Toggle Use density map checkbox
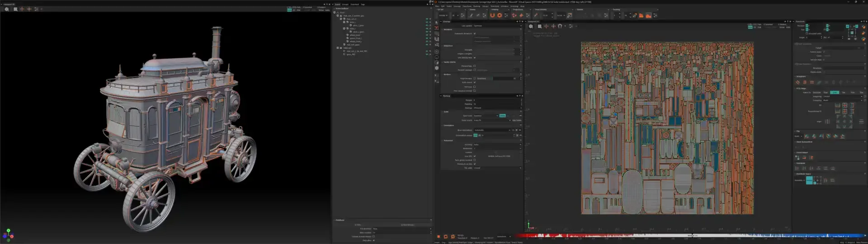Viewport: 868px width, 244px height. click(475, 57)
